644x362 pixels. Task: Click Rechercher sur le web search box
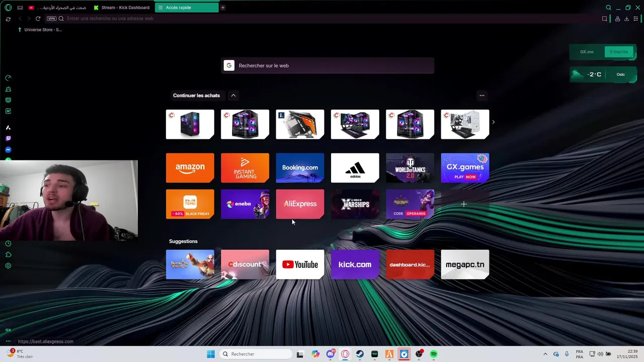tap(328, 65)
